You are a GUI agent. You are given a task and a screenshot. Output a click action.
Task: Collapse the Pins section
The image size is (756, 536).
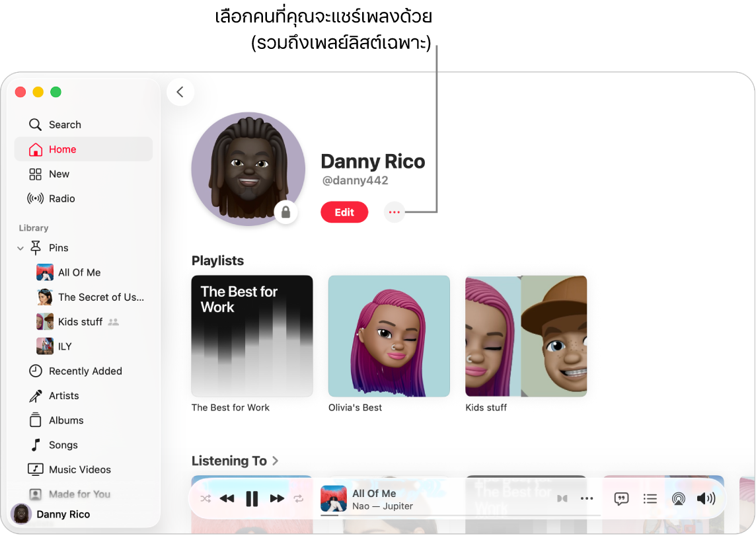coord(19,247)
